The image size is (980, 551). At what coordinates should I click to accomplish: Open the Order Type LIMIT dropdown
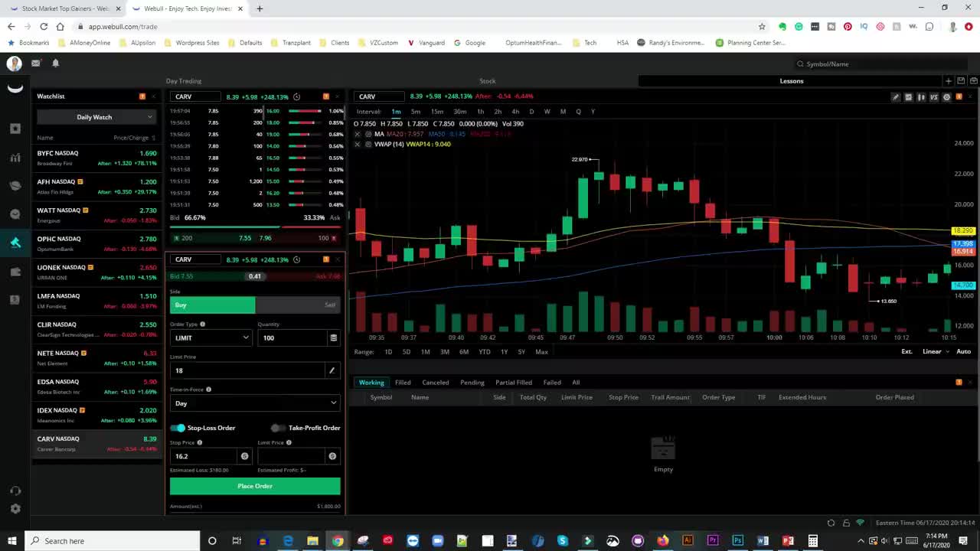tap(211, 337)
